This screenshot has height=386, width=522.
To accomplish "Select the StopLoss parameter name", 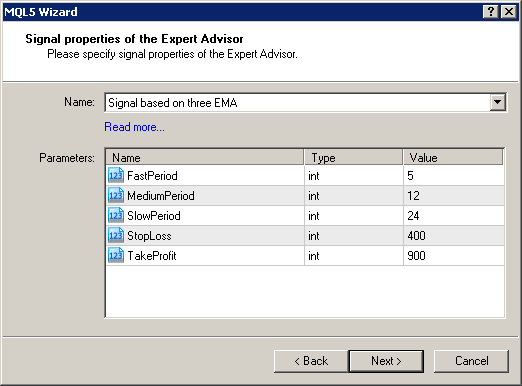I will (149, 236).
